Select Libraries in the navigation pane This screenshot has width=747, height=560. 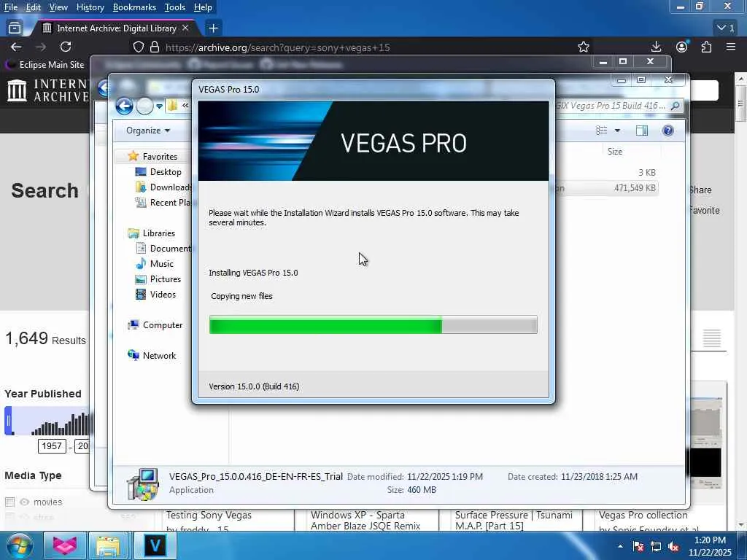[152, 233]
